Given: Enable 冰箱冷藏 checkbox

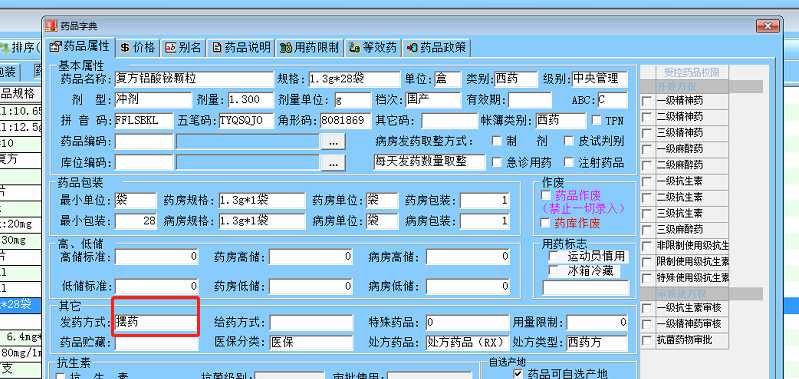Looking at the screenshot, I should [x=553, y=271].
